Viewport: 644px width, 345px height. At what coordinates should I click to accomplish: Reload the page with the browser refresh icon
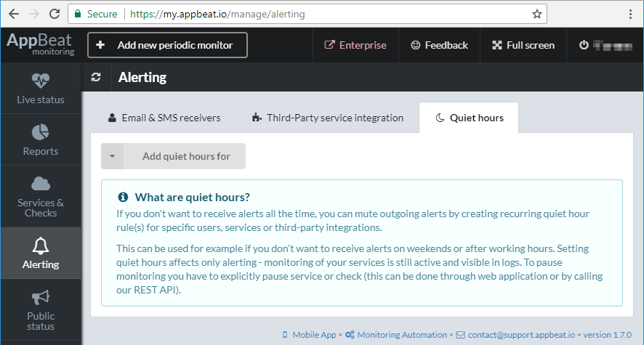[x=55, y=14]
